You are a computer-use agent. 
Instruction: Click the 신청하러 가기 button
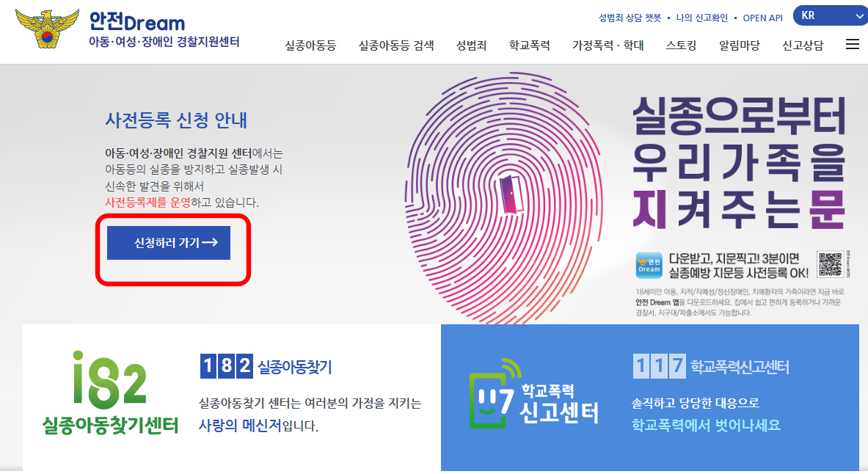169,243
